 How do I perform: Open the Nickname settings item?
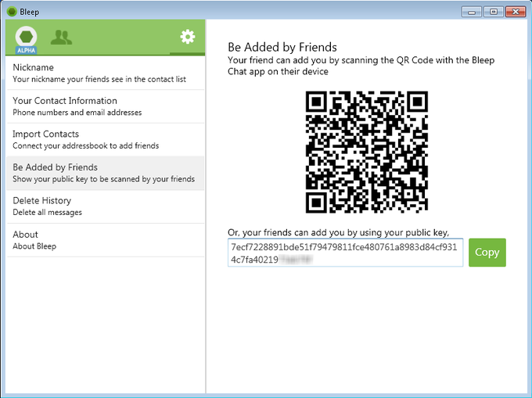click(x=106, y=73)
